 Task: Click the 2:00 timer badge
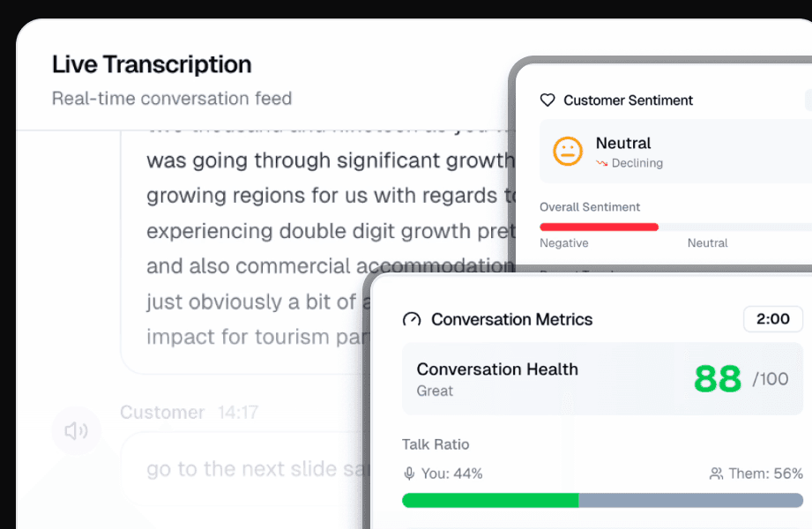772,318
